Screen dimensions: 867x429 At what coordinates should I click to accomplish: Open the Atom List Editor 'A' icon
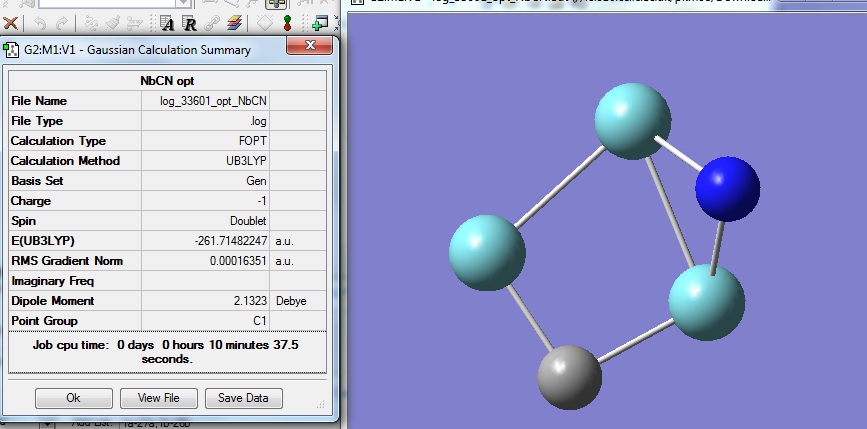167,23
